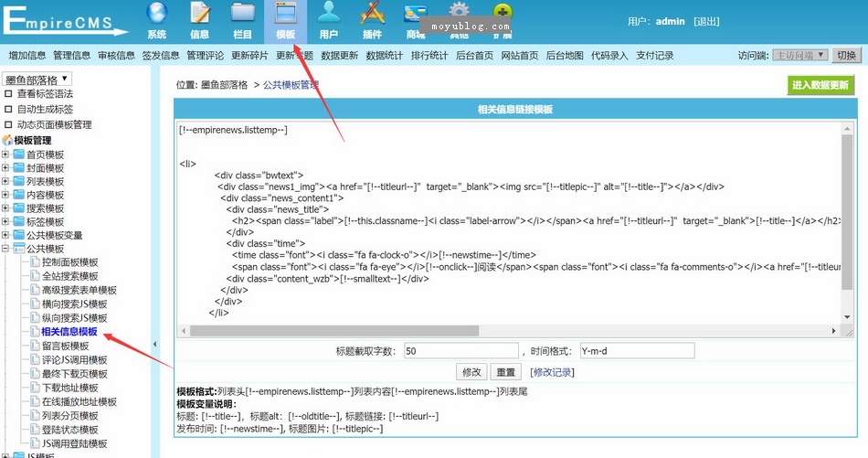Click page icon next to 登陆状态模板

(35, 429)
